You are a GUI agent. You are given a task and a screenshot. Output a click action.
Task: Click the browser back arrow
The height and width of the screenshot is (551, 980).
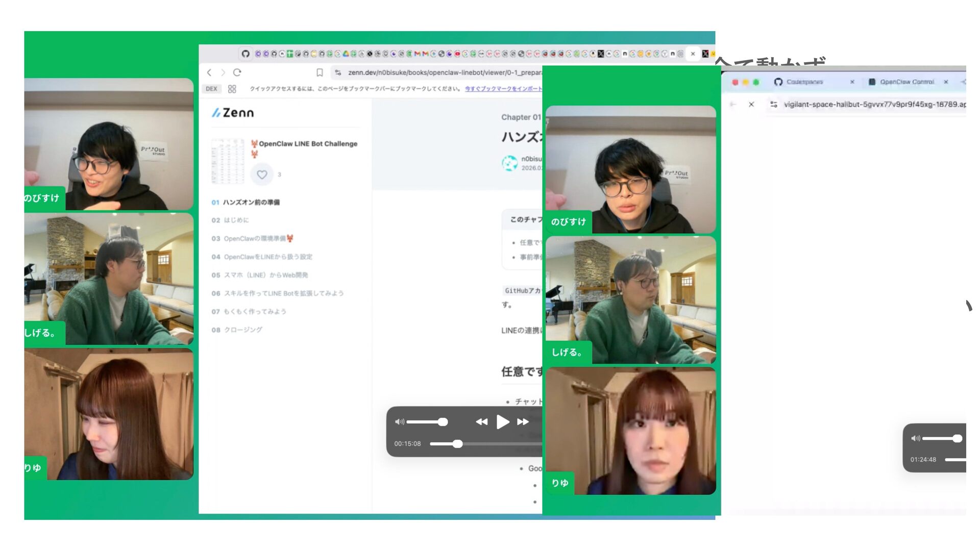tap(209, 72)
